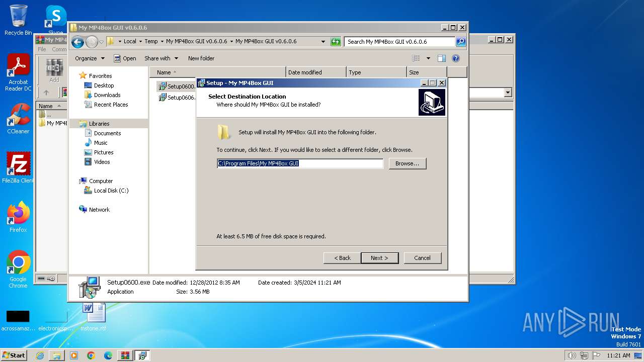Sort files by Size column header
The height and width of the screenshot is (362, 644).
(x=427, y=72)
